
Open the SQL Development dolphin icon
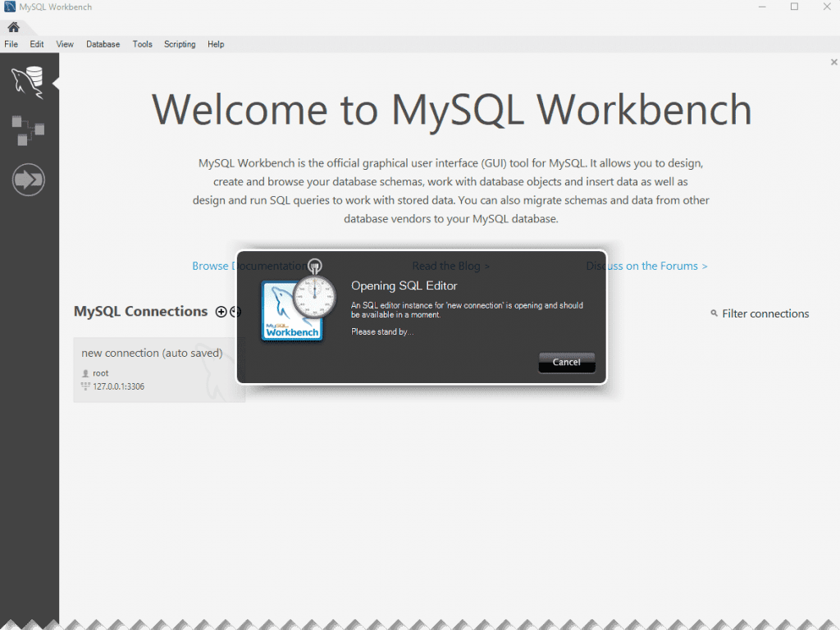pos(29,82)
